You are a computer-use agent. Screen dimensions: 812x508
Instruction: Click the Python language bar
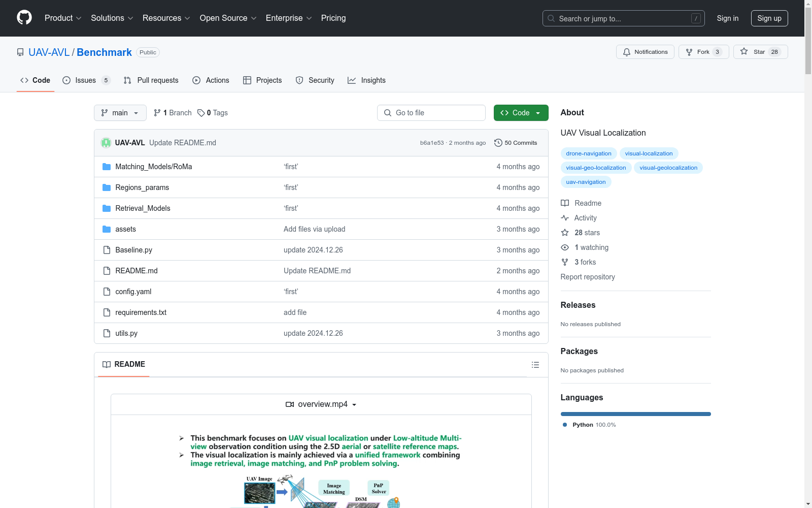636,414
